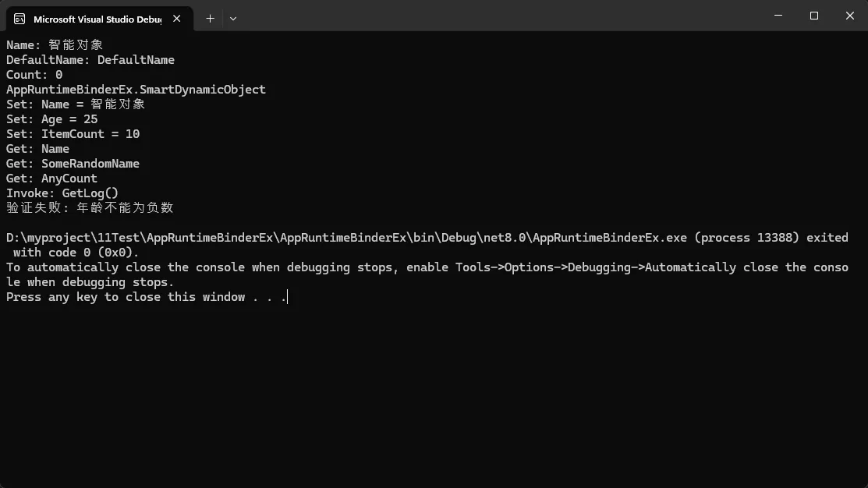Image resolution: width=868 pixels, height=488 pixels.
Task: Close the debug console window
Action: [x=849, y=16]
